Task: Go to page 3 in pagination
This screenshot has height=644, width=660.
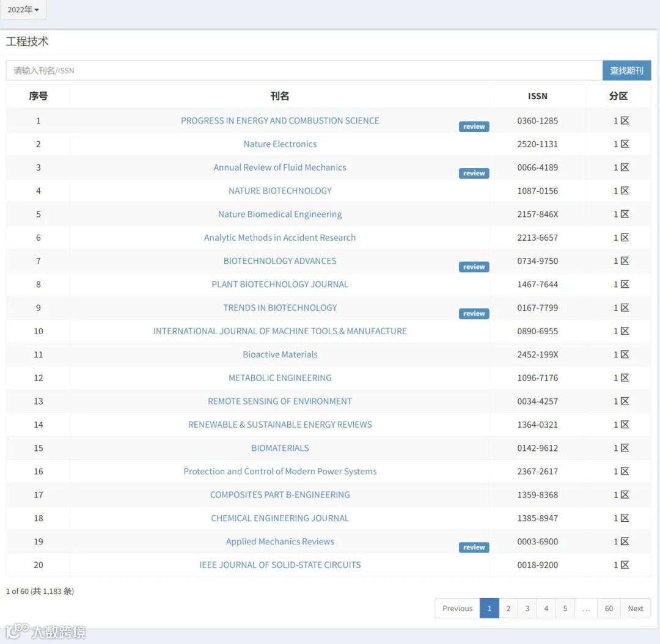Action: point(527,608)
